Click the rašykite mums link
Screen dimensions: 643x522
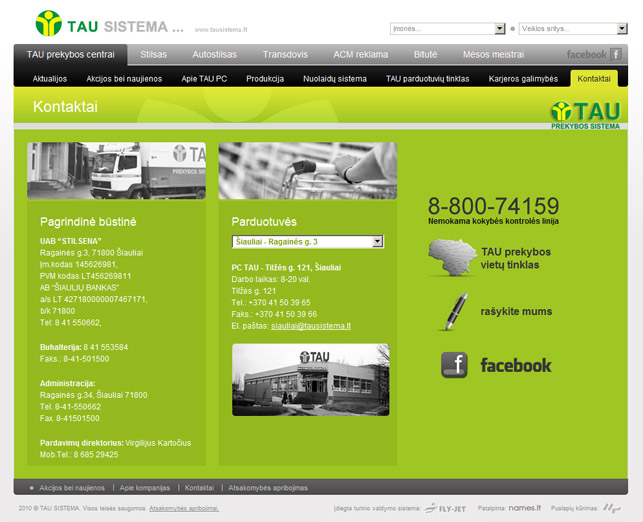click(x=516, y=311)
